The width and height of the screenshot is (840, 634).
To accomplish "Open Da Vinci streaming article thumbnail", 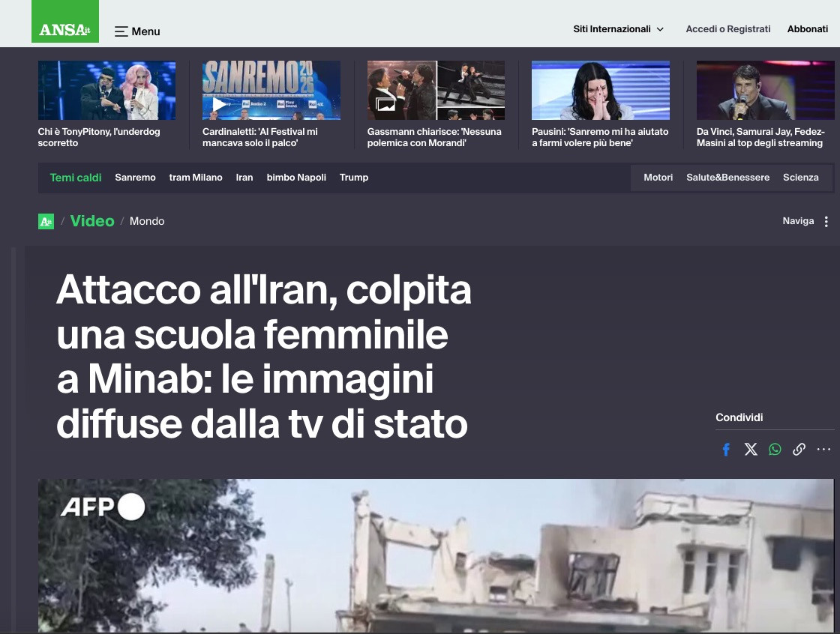I will (765, 90).
